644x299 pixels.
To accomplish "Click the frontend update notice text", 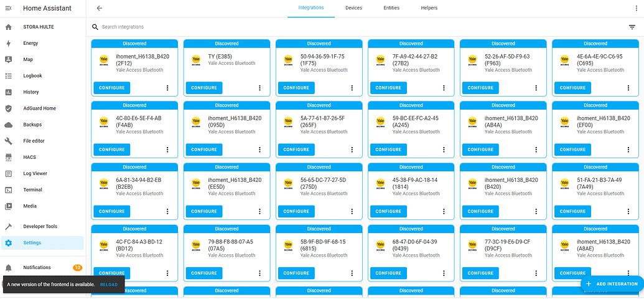I will pos(51,285).
